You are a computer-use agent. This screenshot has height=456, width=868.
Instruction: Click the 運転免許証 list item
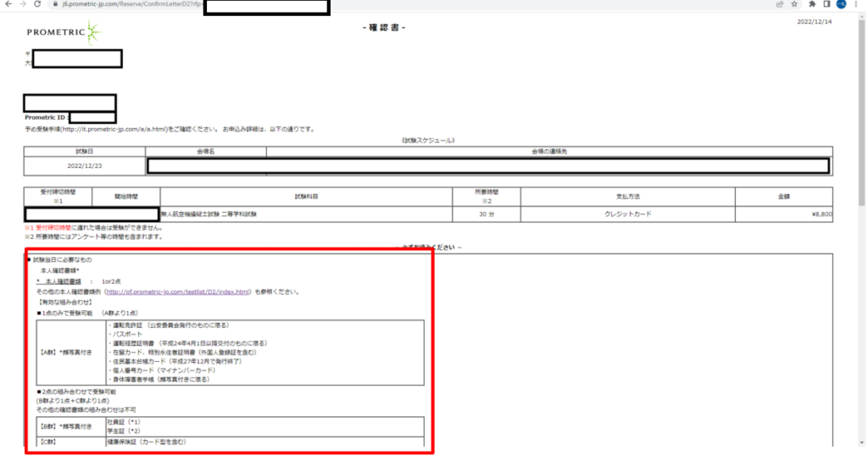click(169, 325)
